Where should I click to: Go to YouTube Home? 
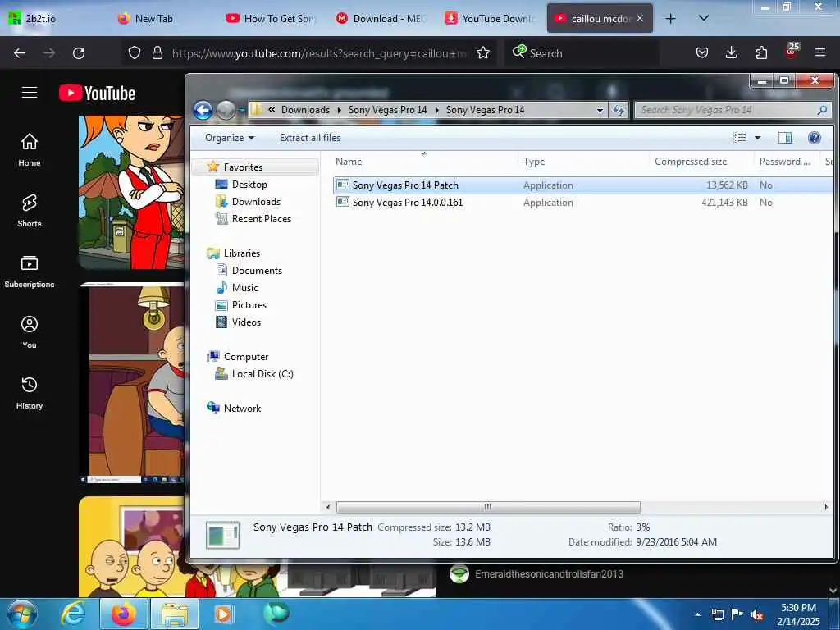30,149
